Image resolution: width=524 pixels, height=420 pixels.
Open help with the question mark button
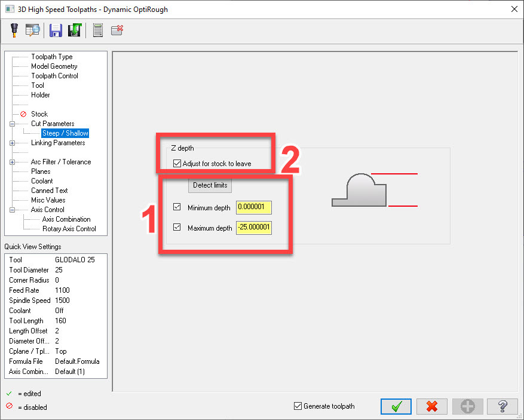pos(502,406)
